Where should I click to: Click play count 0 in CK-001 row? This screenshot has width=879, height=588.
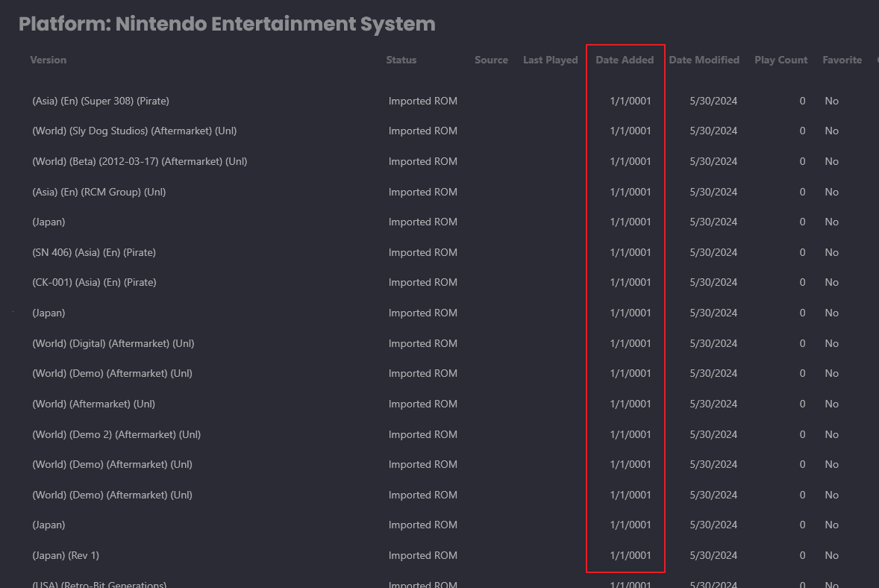(802, 282)
